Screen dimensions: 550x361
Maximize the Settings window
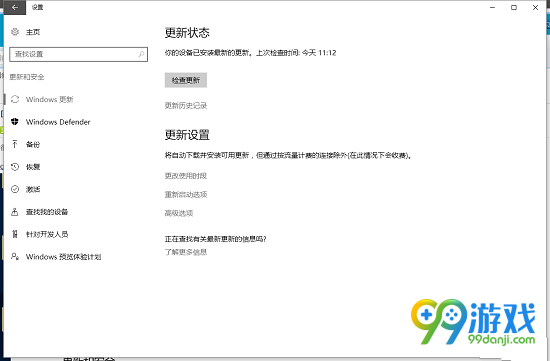[x=514, y=7]
